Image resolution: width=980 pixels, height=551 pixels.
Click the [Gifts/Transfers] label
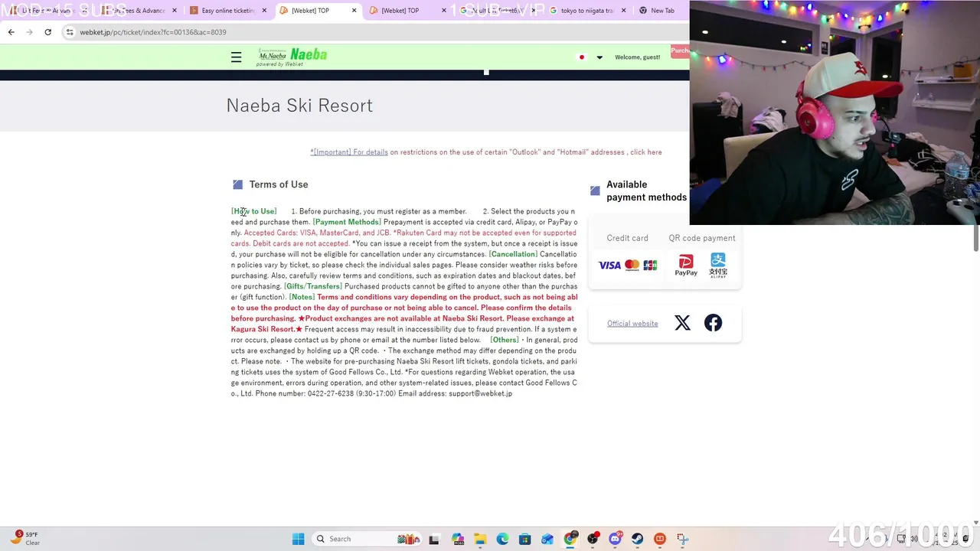[x=313, y=286]
